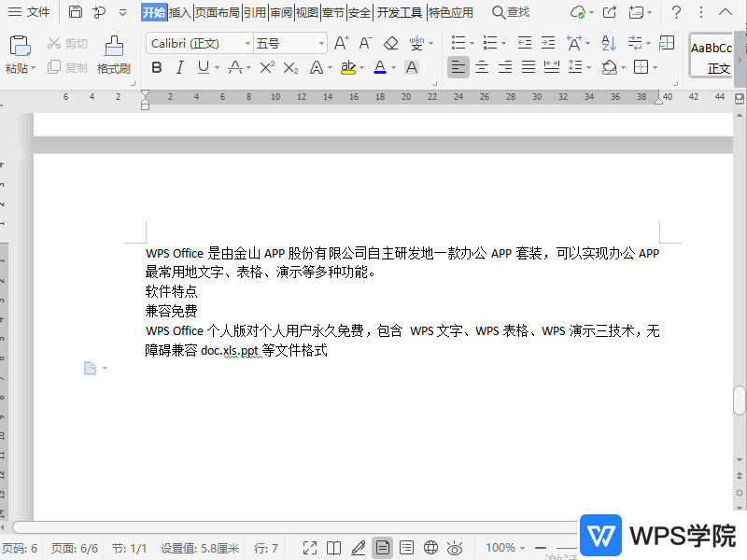Image resolution: width=747 pixels, height=560 pixels.
Task: Click the yellow text highlight color button
Action: tap(347, 67)
